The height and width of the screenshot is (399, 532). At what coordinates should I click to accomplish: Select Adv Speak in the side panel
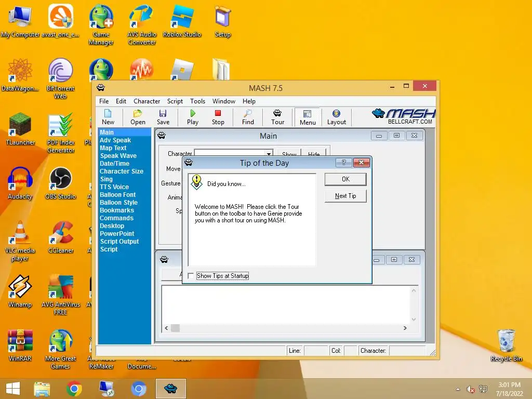tap(115, 140)
